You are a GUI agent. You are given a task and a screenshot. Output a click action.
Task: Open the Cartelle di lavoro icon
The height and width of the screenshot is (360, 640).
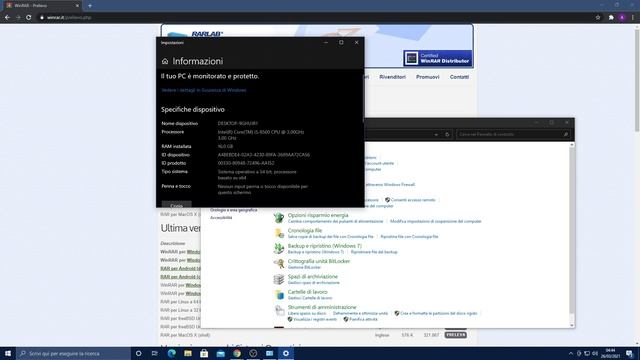279,294
